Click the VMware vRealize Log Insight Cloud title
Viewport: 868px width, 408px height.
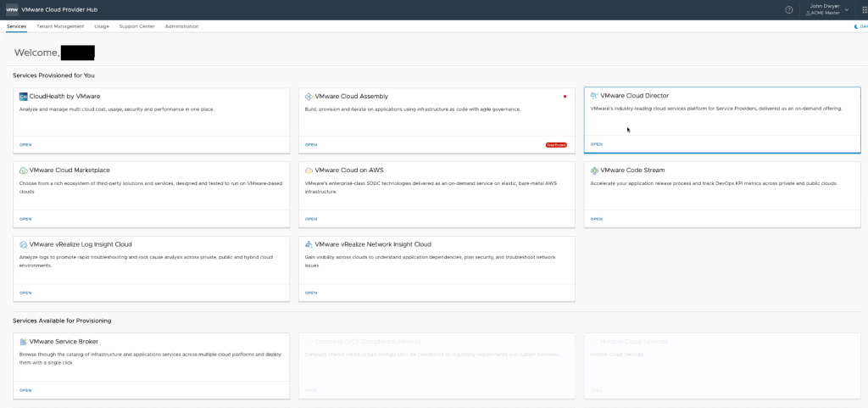pyautogui.click(x=81, y=244)
